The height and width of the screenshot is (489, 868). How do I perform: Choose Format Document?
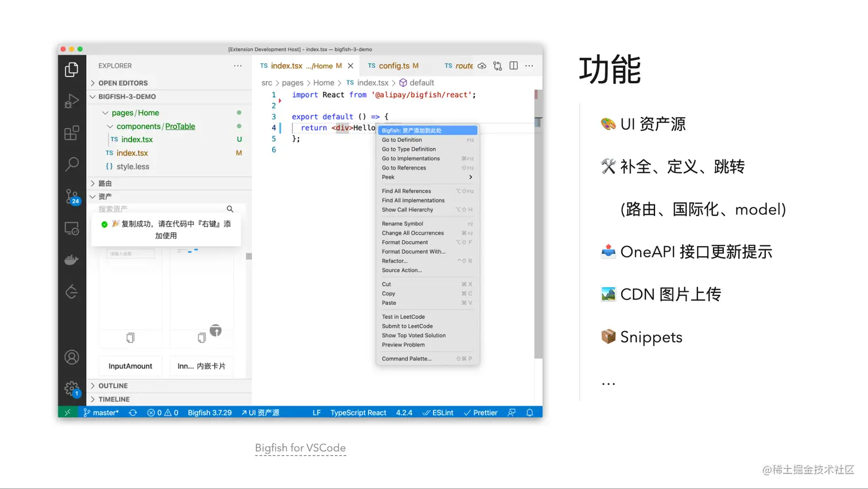[x=427, y=242]
